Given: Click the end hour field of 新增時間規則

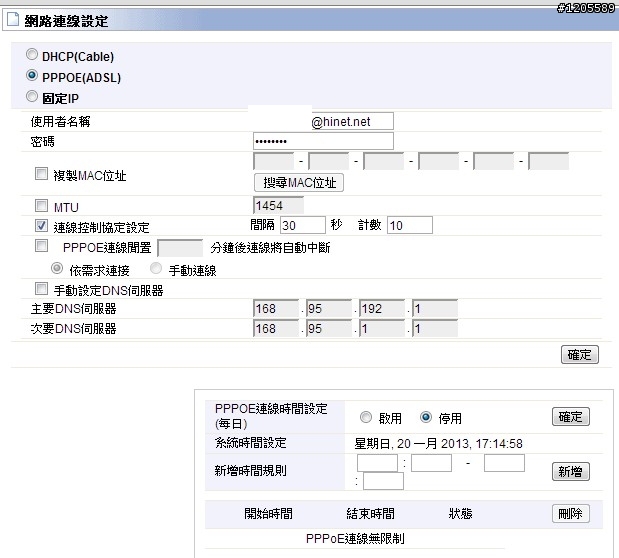Looking at the screenshot, I should click(x=504, y=463).
